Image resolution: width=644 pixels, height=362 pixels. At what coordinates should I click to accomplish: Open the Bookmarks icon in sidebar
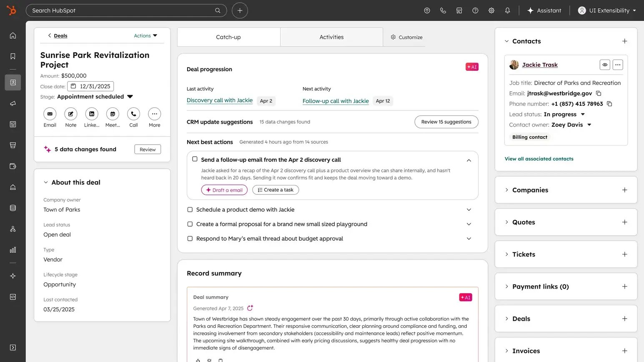13,56
